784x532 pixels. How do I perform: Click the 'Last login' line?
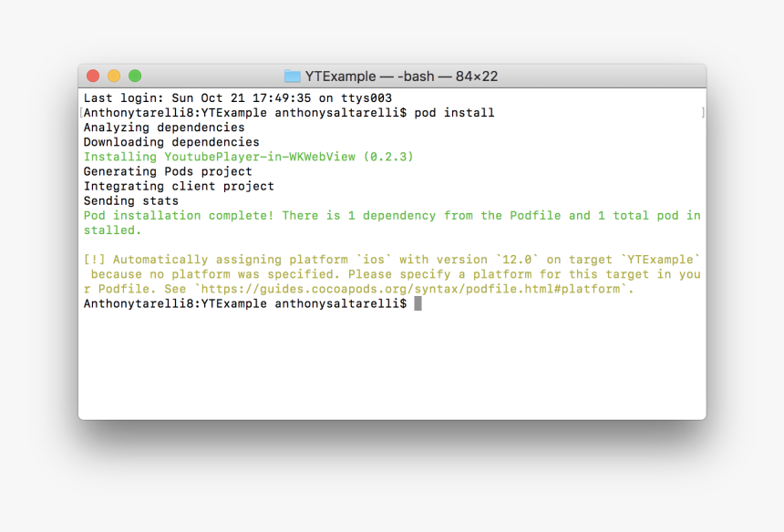[238, 97]
